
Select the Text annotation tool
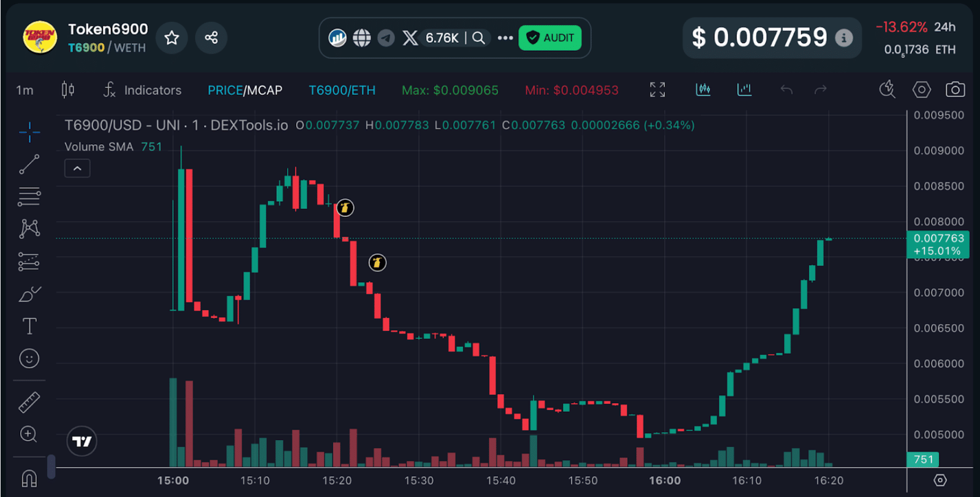(x=29, y=326)
